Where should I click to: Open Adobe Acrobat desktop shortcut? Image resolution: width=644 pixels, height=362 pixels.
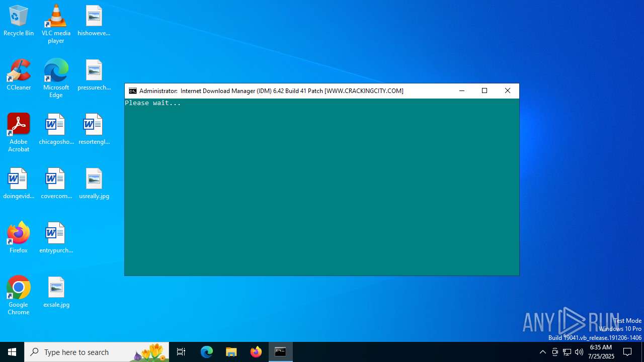[19, 133]
